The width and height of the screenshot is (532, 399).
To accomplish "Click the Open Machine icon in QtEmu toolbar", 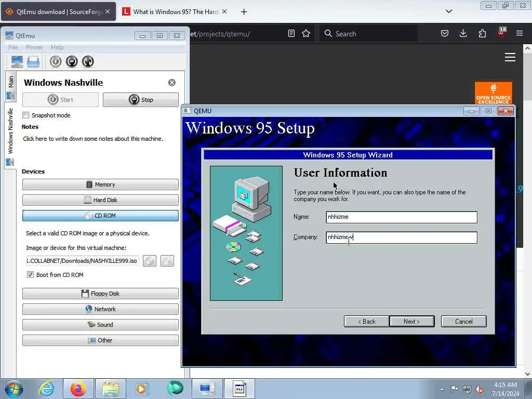I will coord(33,61).
